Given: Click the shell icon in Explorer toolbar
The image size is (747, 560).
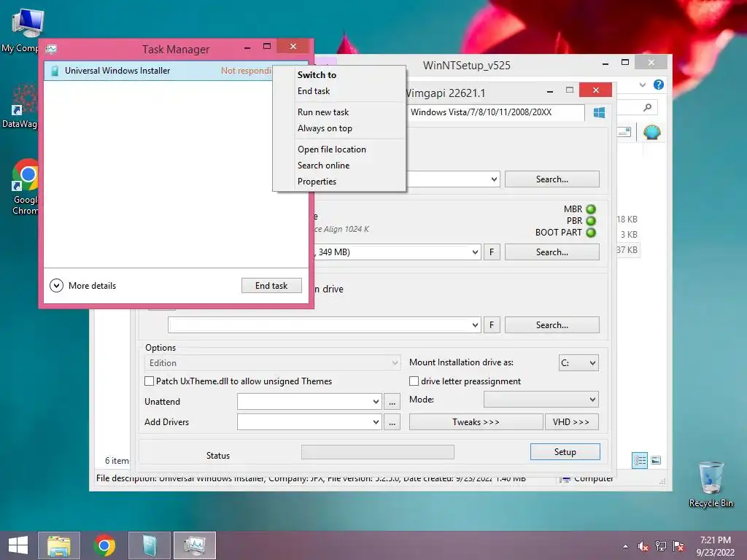Looking at the screenshot, I should [x=651, y=132].
